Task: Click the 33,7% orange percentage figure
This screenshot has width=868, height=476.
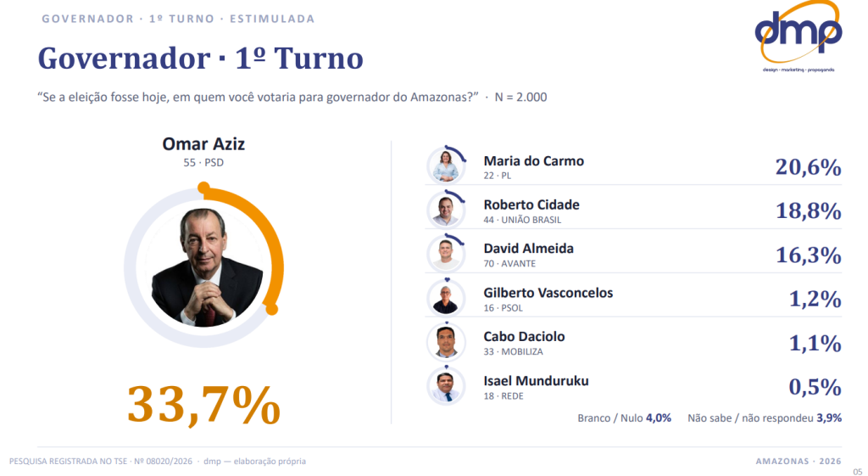Action: click(x=203, y=405)
